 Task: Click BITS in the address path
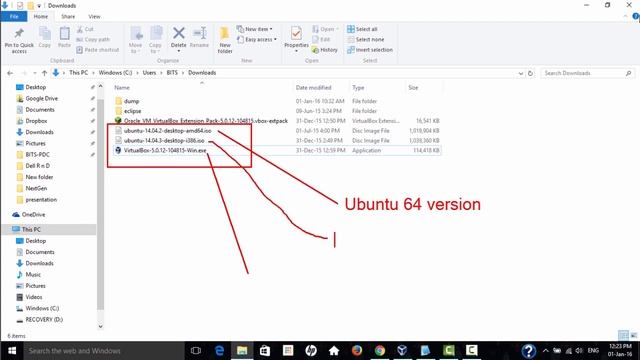(x=172, y=73)
